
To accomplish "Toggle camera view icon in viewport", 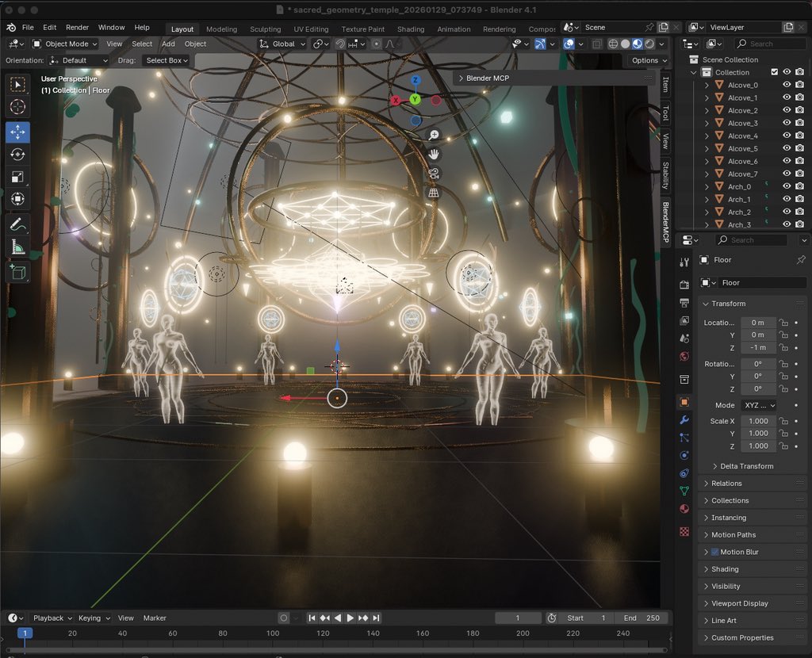I will point(434,174).
